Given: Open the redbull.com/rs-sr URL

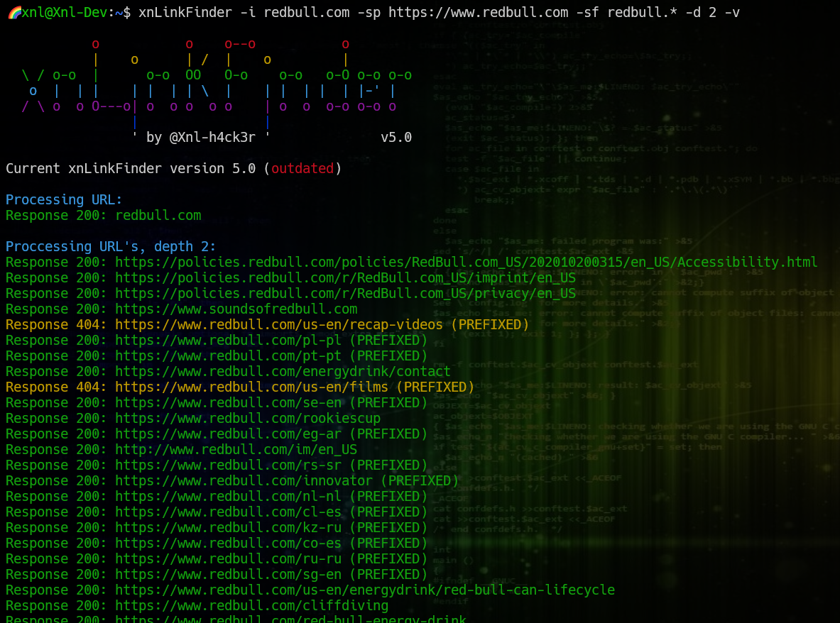Looking at the screenshot, I should tap(228, 465).
